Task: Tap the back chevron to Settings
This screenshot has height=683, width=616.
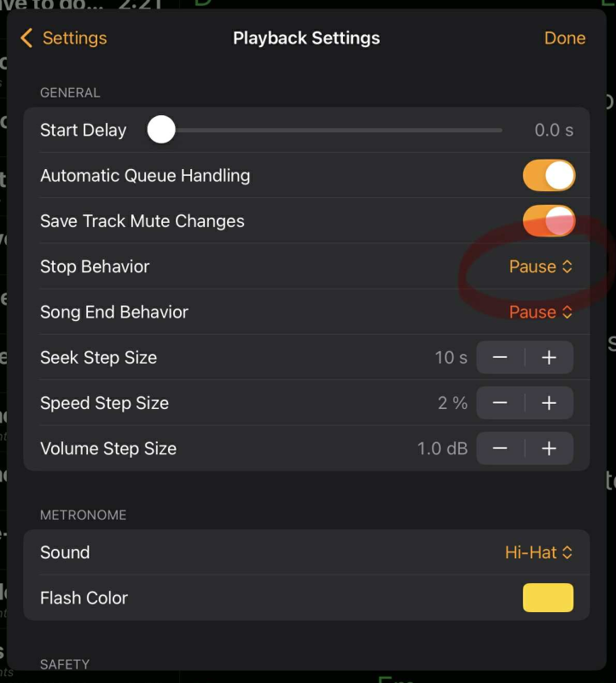Action: 26,38
